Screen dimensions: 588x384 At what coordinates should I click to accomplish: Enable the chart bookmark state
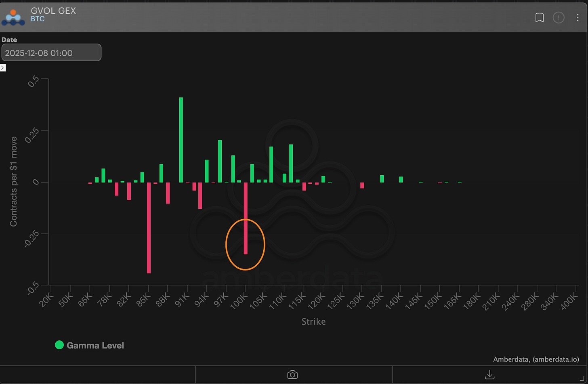coord(540,17)
